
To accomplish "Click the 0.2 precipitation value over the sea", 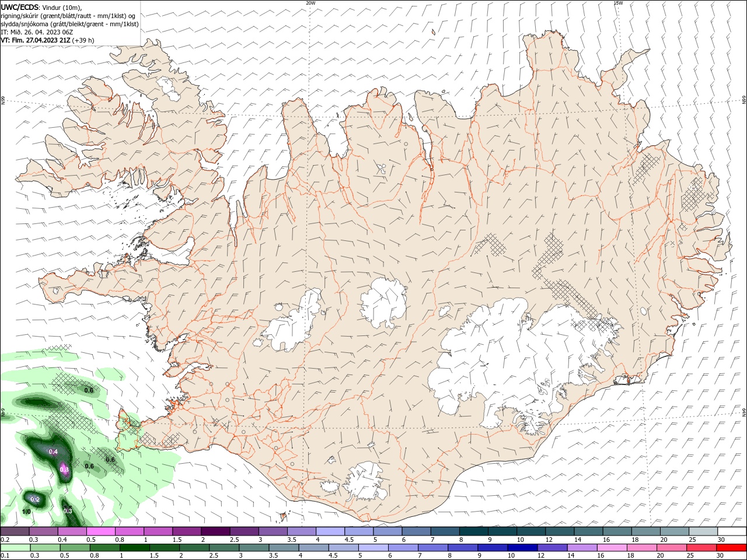I will (x=34, y=499).
